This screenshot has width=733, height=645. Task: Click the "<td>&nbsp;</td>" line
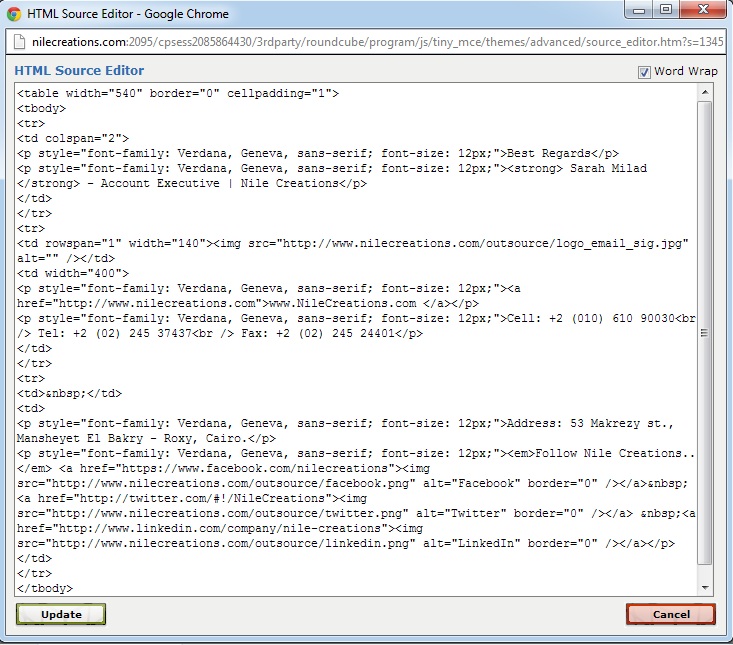[69, 394]
